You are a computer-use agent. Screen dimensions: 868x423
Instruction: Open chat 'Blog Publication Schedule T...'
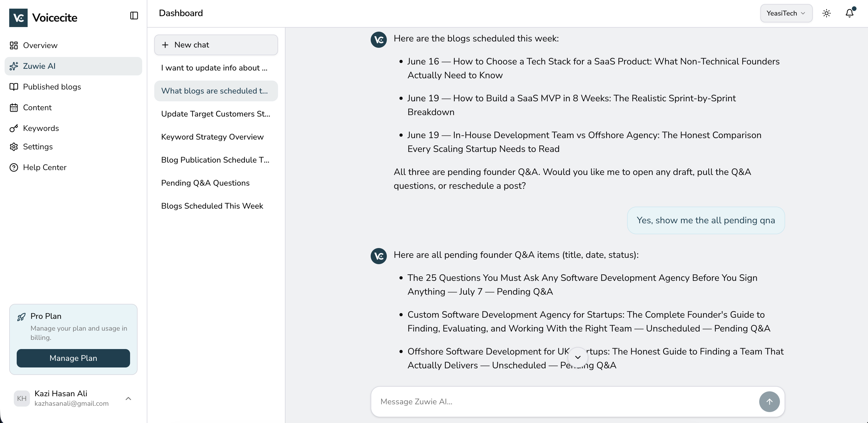pyautogui.click(x=216, y=160)
